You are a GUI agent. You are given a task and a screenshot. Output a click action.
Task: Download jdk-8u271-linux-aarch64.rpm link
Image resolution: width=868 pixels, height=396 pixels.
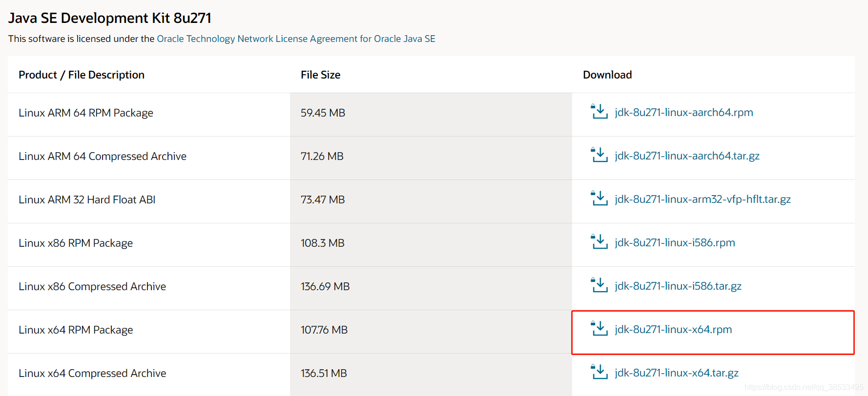pos(683,112)
